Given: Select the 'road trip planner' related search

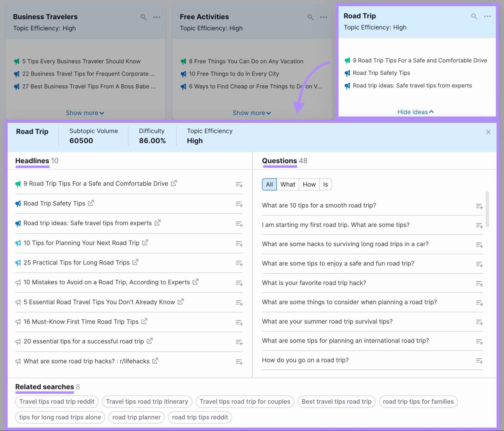Looking at the screenshot, I should coord(136,417).
